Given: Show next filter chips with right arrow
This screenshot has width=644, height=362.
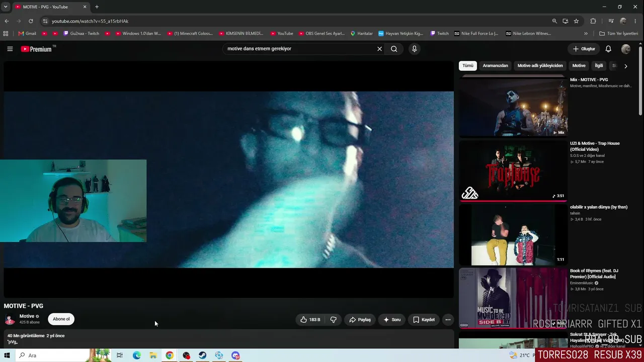Looking at the screenshot, I should [625, 66].
